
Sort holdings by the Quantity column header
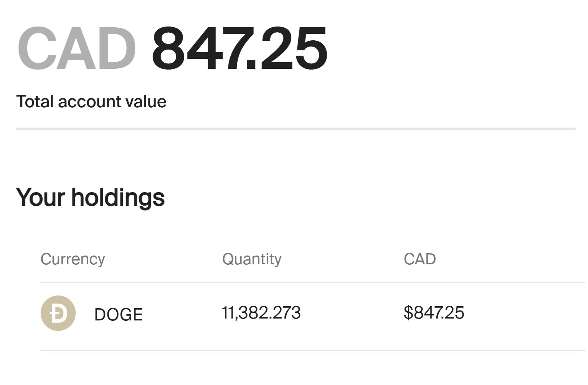(252, 259)
